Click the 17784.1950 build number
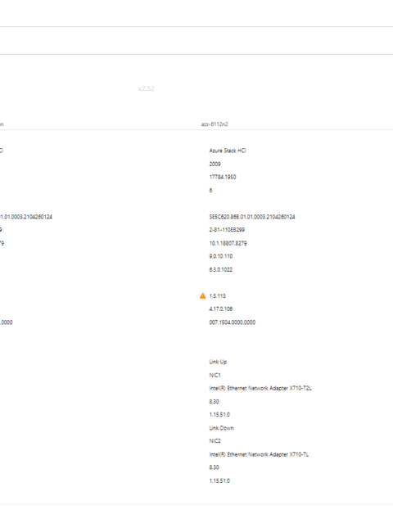The height and width of the screenshot is (532, 393). pos(223,177)
